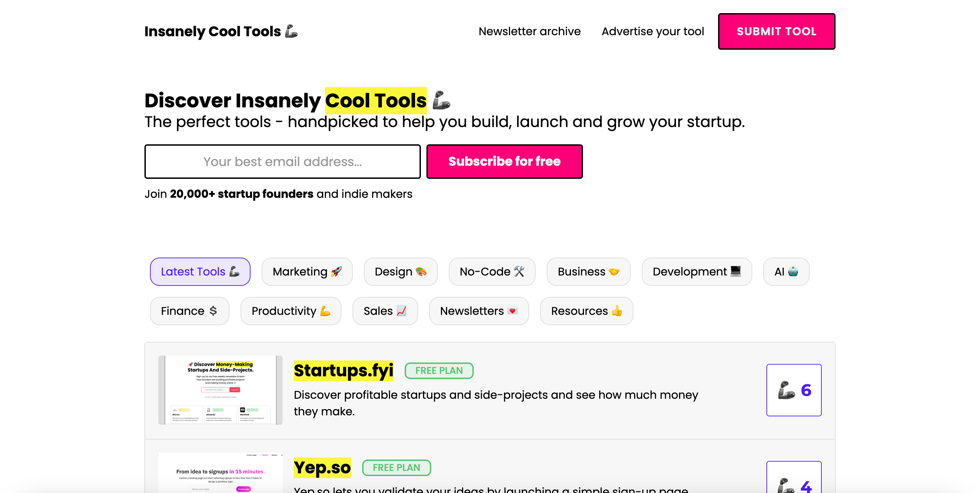Open the Yep.so preview thumbnail
This screenshot has width=980, height=493.
tap(220, 473)
